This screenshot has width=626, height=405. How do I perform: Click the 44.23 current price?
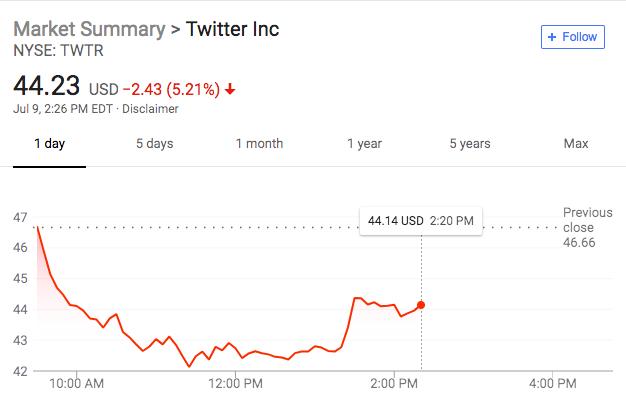pyautogui.click(x=46, y=85)
